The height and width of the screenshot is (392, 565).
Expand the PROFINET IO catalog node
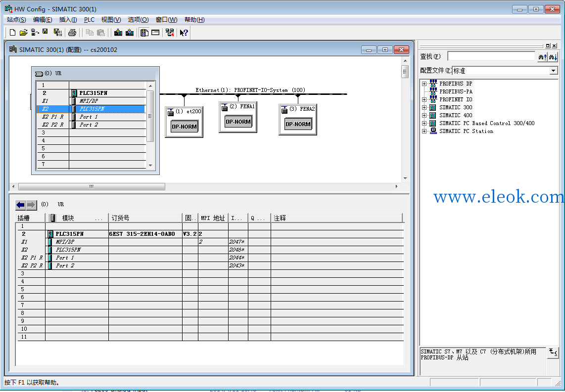[424, 100]
